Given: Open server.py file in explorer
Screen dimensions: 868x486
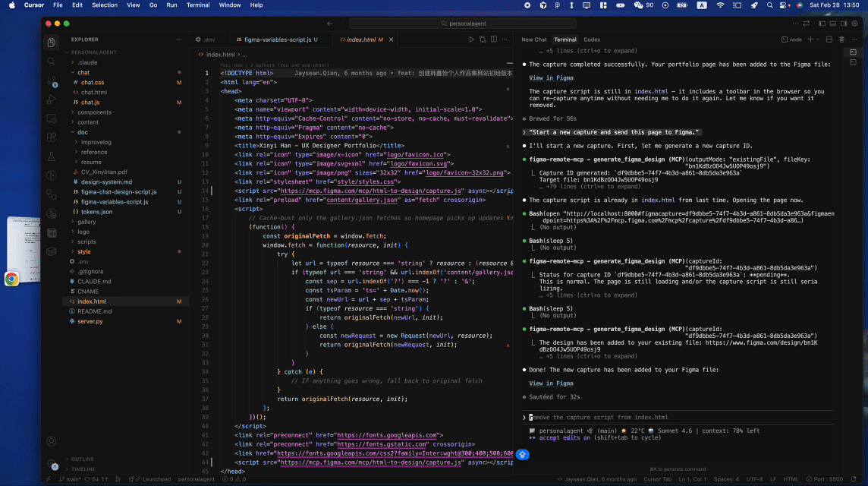Looking at the screenshot, I should (90, 321).
